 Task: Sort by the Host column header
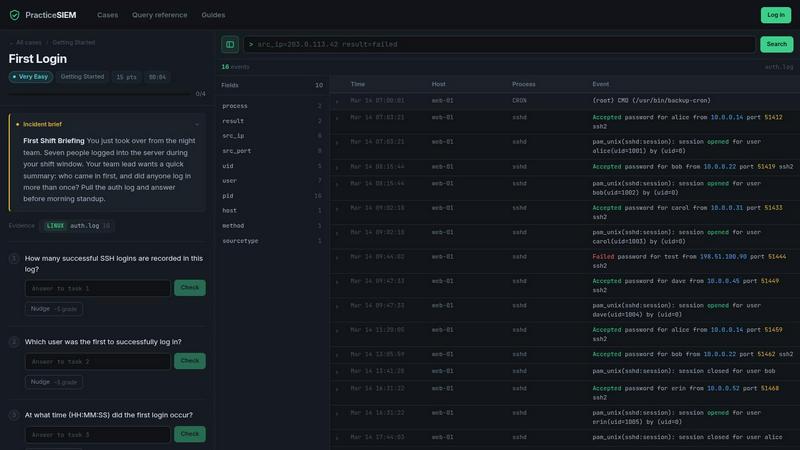point(438,84)
